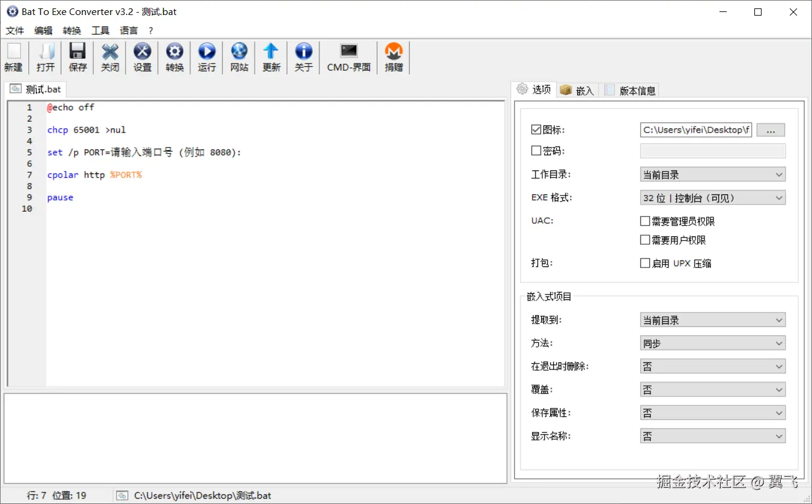The height and width of the screenshot is (504, 812).
Task: Expand the 保存属性 dropdown
Action: click(x=713, y=413)
